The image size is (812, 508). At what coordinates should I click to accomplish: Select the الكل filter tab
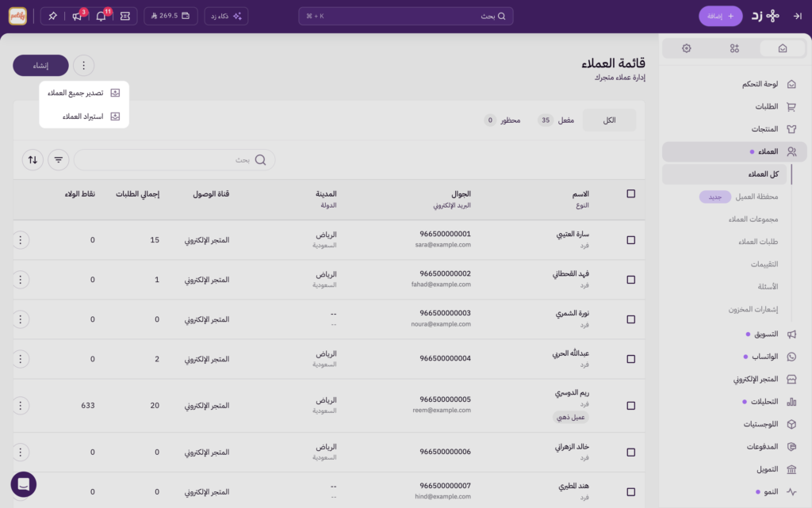click(609, 120)
